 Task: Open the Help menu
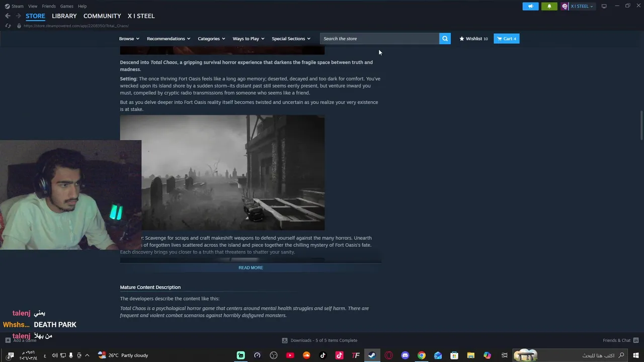(82, 6)
